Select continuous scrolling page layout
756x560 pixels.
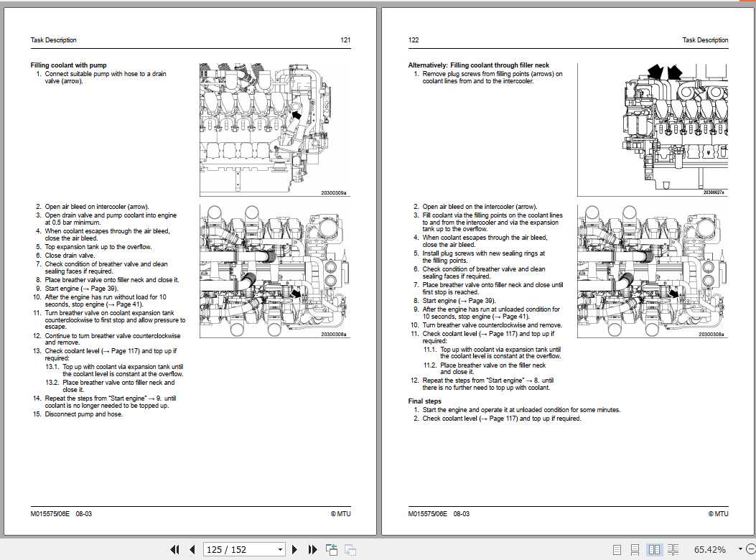click(x=635, y=549)
